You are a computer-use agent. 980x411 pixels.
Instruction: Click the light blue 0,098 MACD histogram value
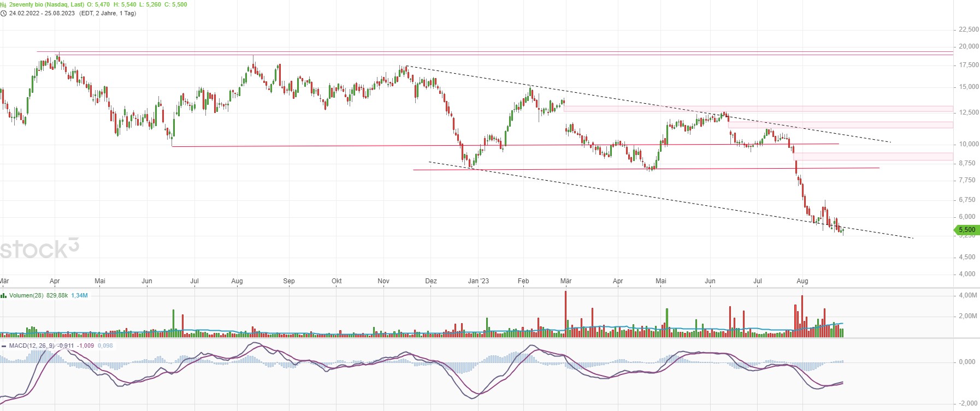coord(105,346)
